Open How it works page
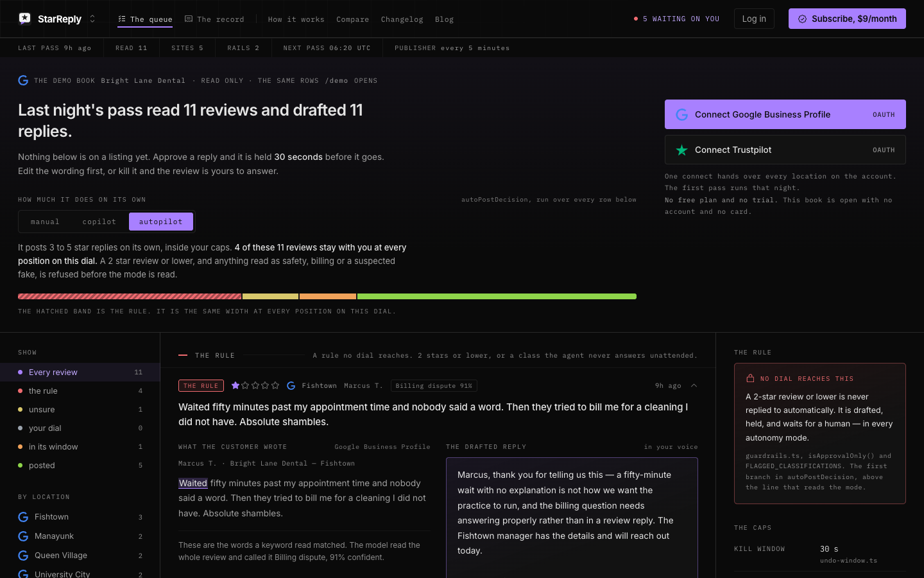 click(x=296, y=19)
